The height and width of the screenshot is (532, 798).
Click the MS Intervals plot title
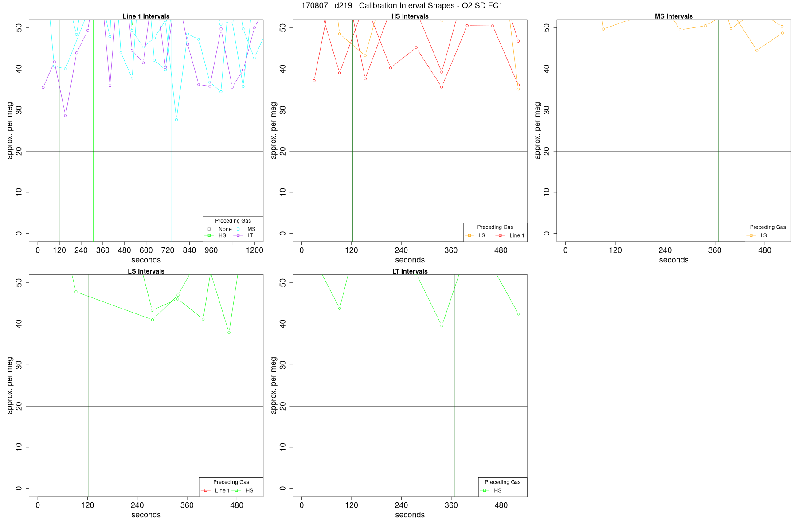pos(674,16)
